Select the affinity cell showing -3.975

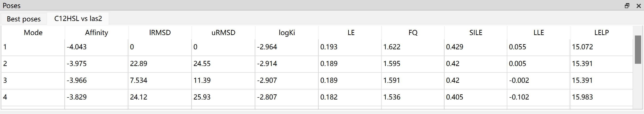pyautogui.click(x=97, y=64)
